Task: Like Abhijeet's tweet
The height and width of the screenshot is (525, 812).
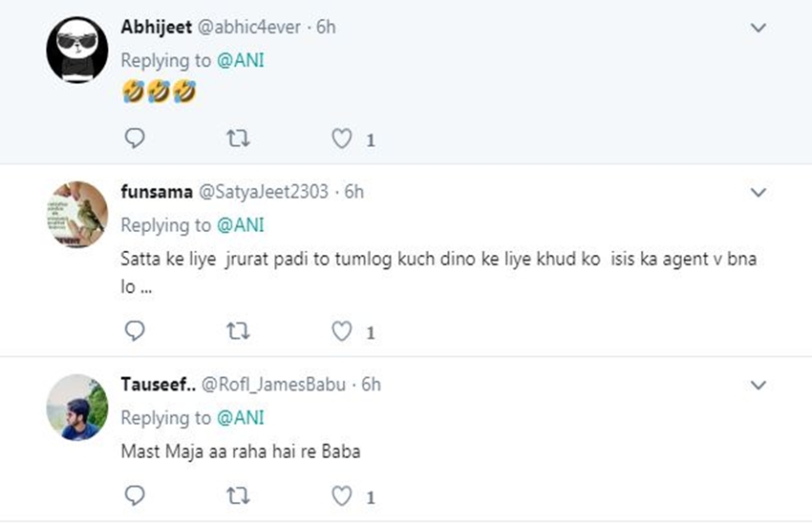Action: click(x=341, y=139)
